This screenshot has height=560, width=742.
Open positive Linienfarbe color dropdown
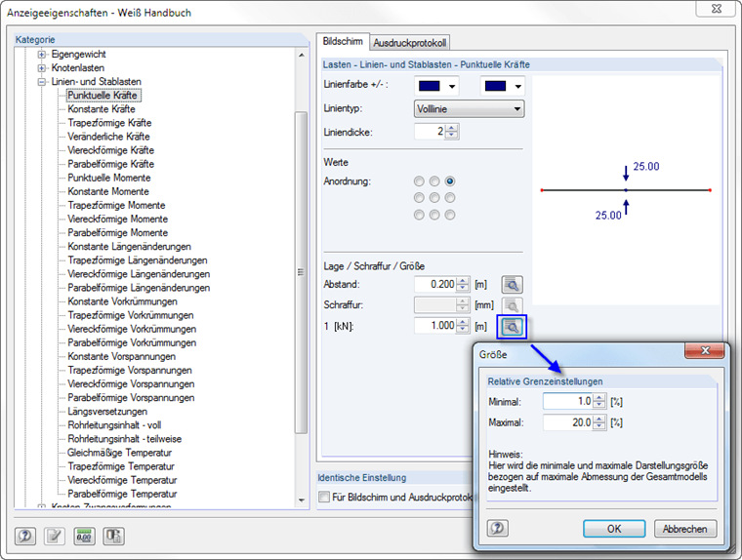tap(452, 86)
